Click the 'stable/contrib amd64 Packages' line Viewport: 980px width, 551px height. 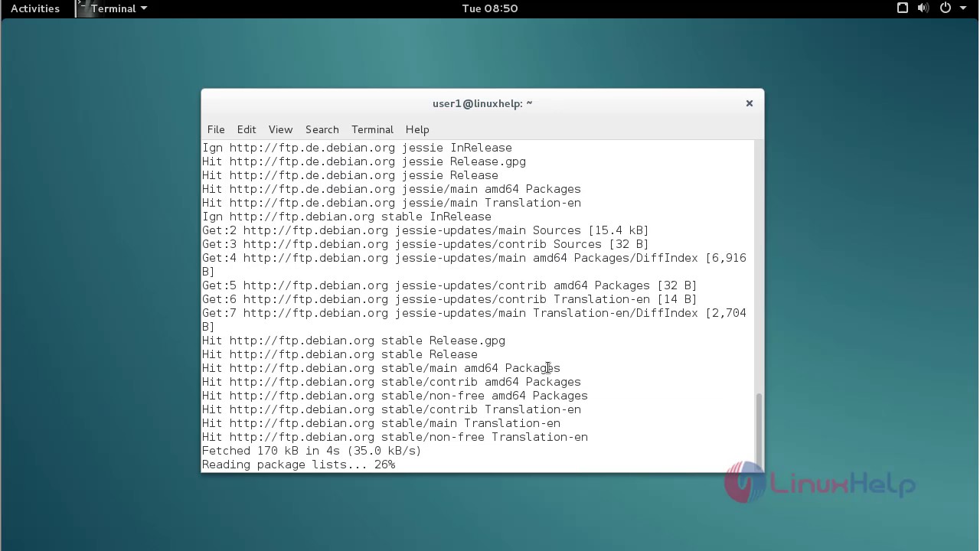[x=391, y=382]
